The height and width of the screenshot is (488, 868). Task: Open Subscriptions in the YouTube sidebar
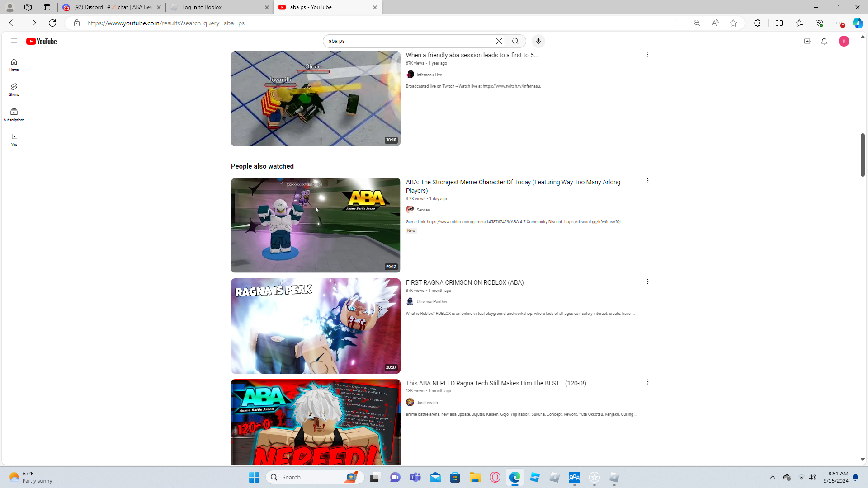click(14, 115)
